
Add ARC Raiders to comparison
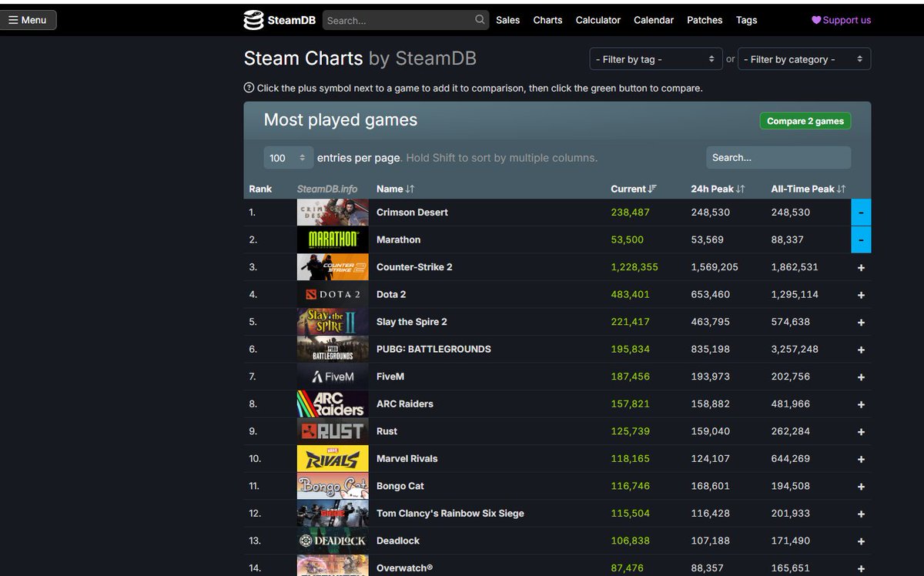[x=861, y=404]
